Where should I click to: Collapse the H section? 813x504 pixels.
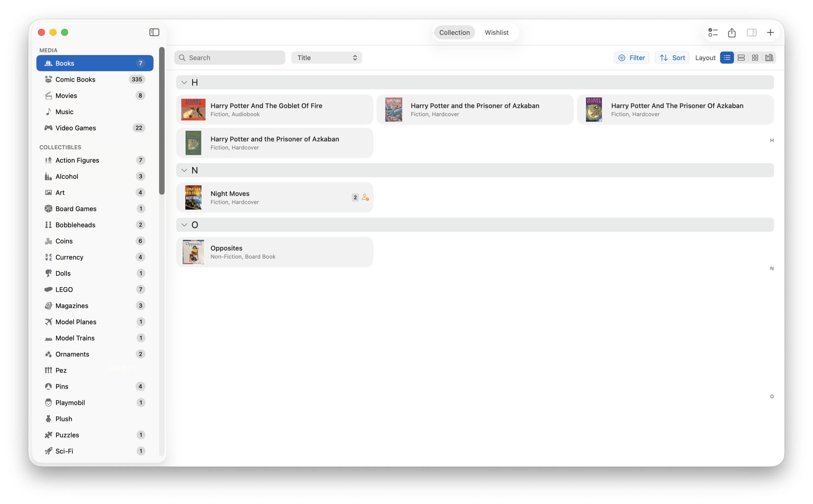point(184,82)
